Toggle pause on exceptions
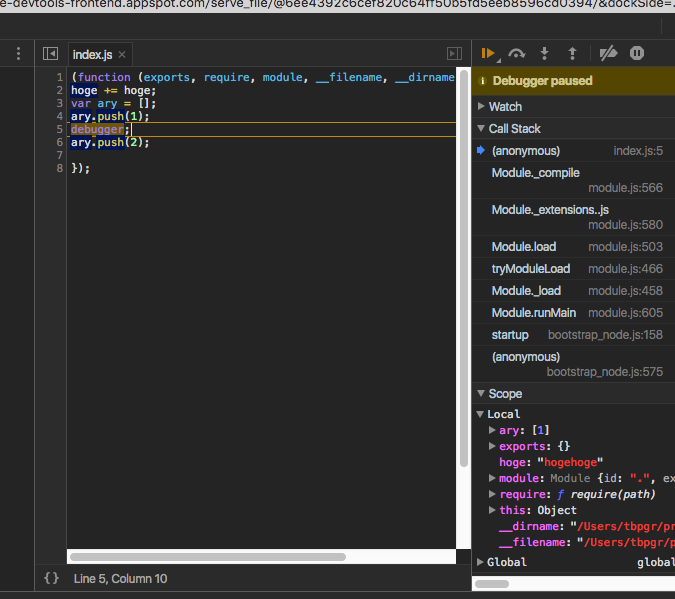Viewport: 675px width, 599px height. click(637, 53)
